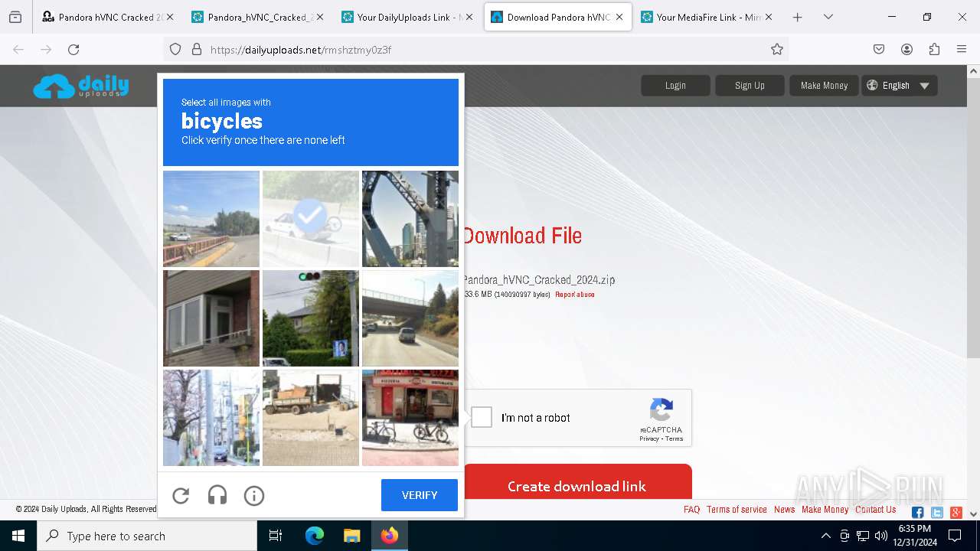The image size is (980, 551).
Task: Get an audio captcha challenge
Action: coord(217,496)
